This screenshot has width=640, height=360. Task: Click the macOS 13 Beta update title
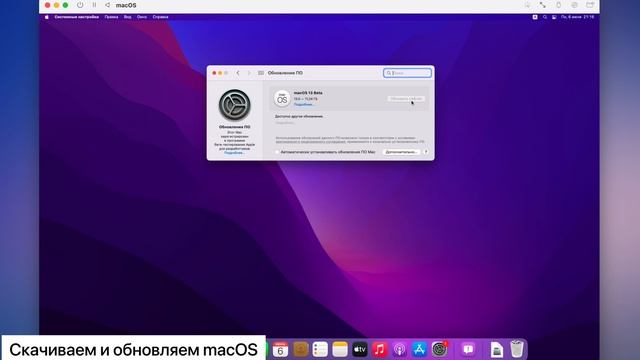tap(308, 93)
